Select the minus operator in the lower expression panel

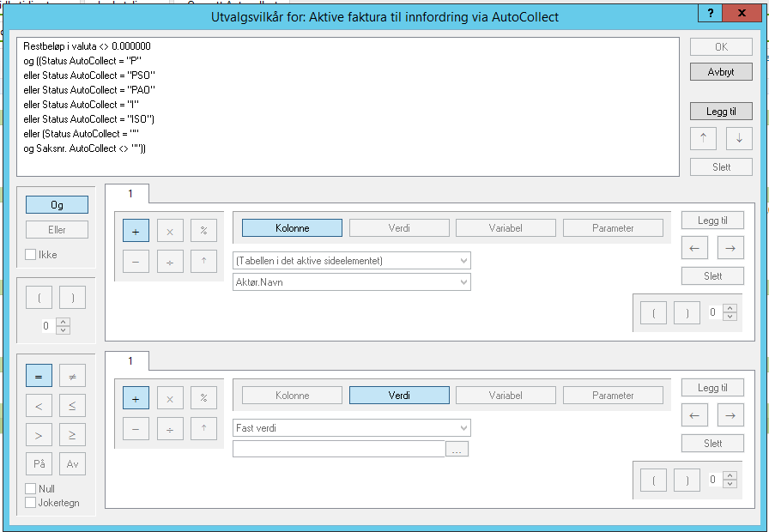(x=136, y=429)
